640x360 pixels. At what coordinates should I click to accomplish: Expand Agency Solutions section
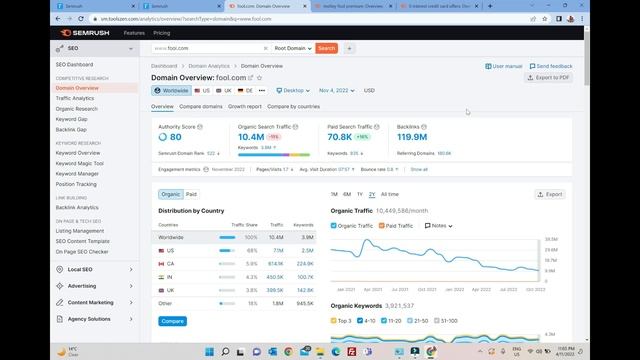pyautogui.click(x=94, y=319)
